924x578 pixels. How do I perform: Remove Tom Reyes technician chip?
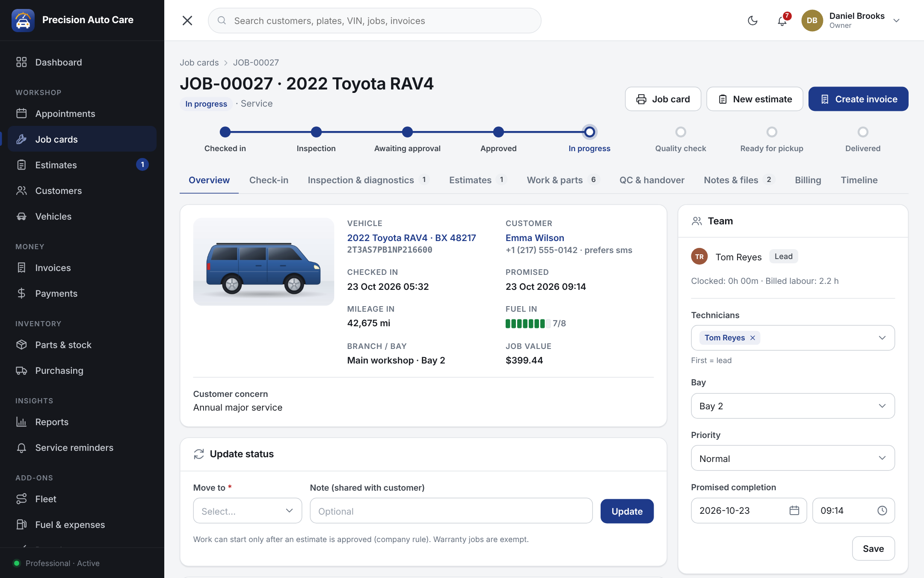pyautogui.click(x=752, y=338)
